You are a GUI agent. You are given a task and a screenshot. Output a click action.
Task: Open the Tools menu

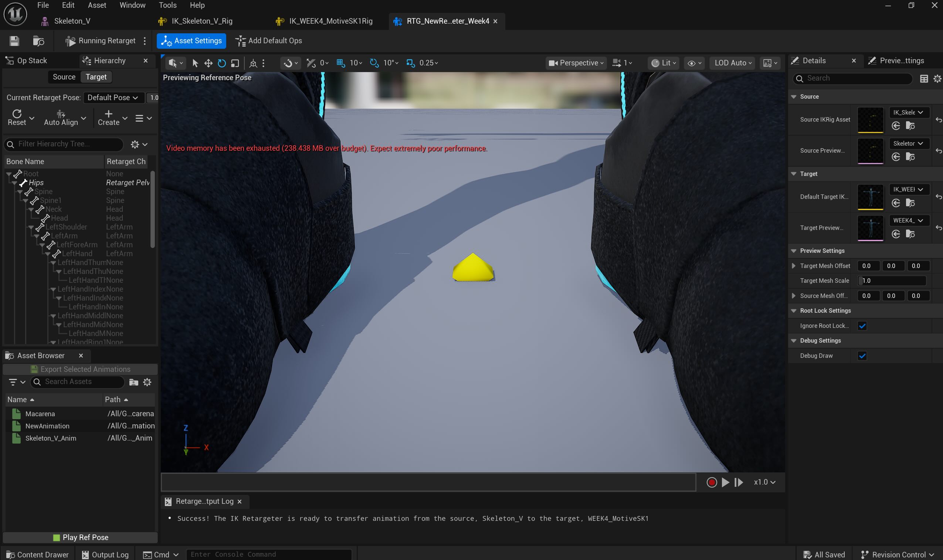(167, 5)
